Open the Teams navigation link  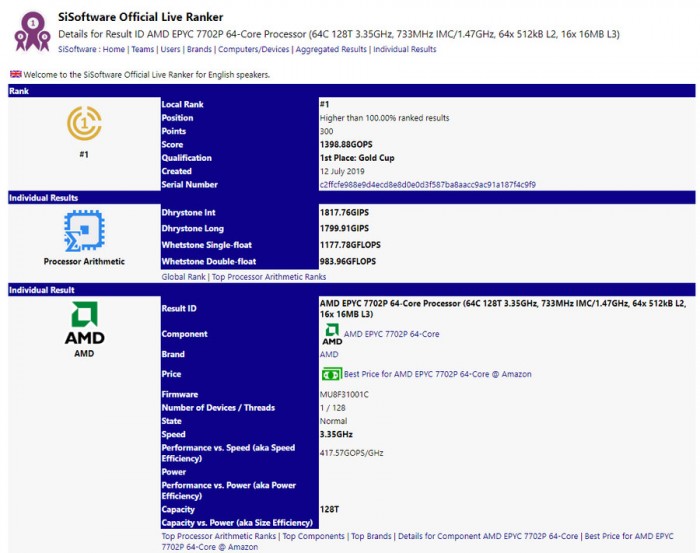tap(142, 49)
